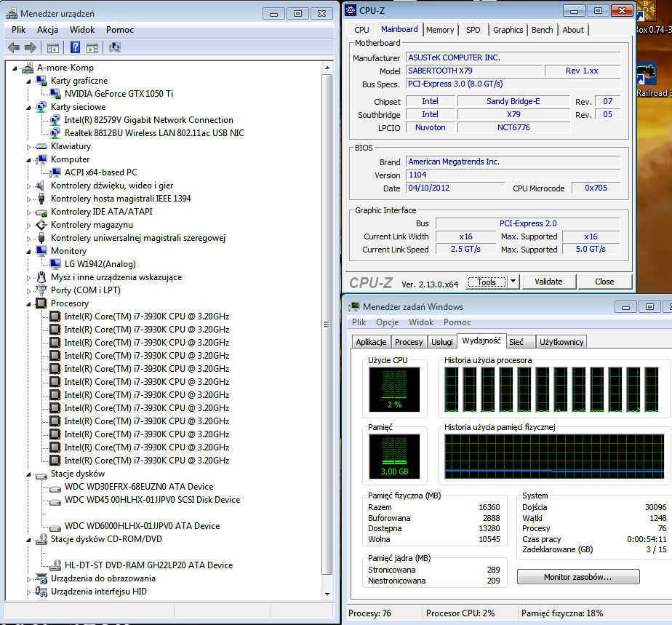Expand Kontrolery dźwięku, wideo i gier node
This screenshot has height=625, width=672.
pyautogui.click(x=28, y=186)
